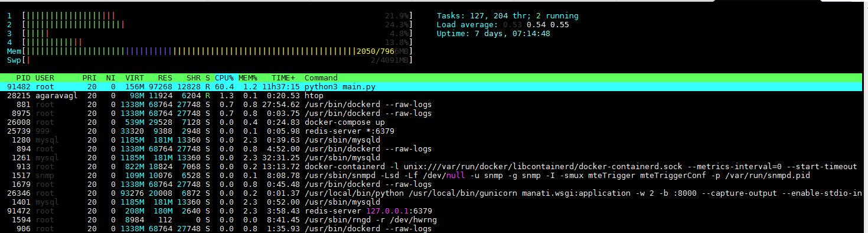868x233 pixels.
Task: Click the CPU 1 usage meter bar
Action: (x=217, y=16)
